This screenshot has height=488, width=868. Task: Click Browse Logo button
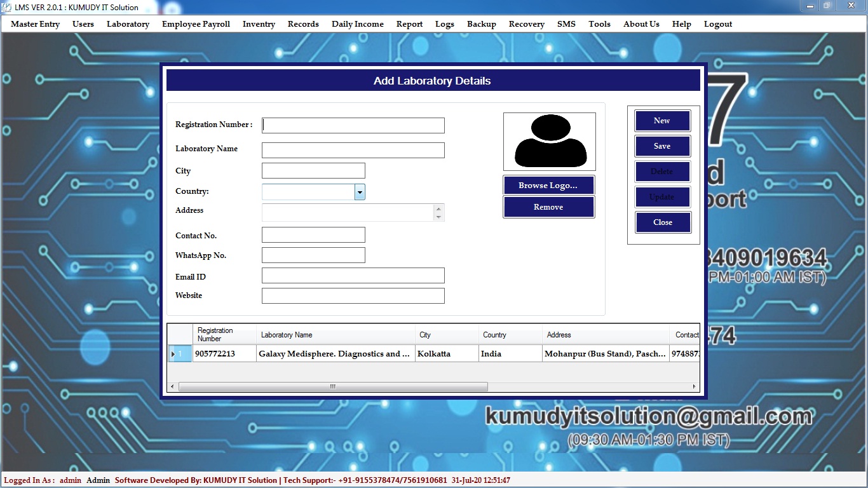[548, 186]
